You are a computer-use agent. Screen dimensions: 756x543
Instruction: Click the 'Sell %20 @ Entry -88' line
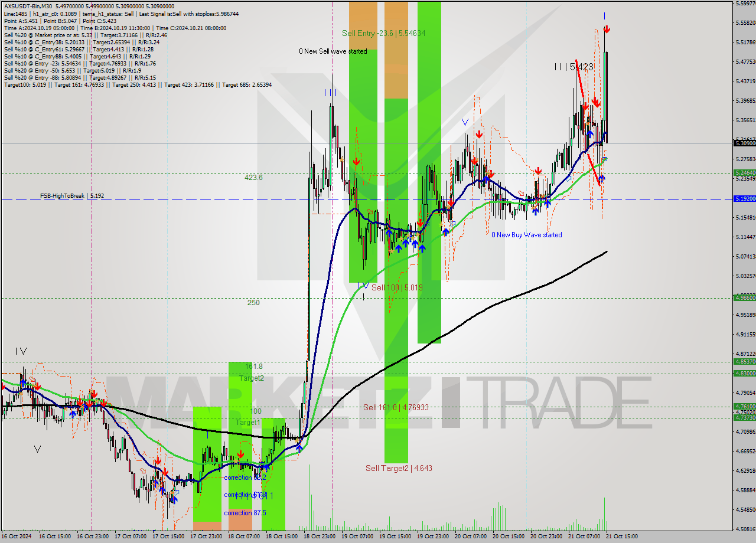80,77
